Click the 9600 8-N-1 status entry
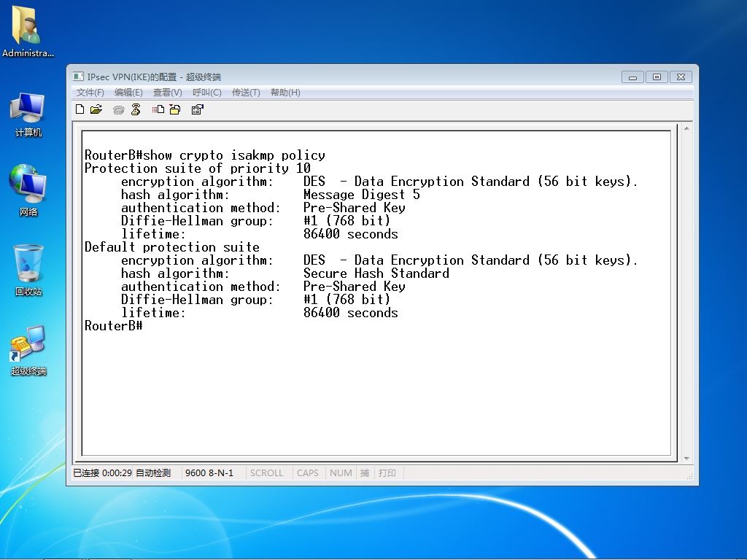The width and height of the screenshot is (747, 560). 209,472
